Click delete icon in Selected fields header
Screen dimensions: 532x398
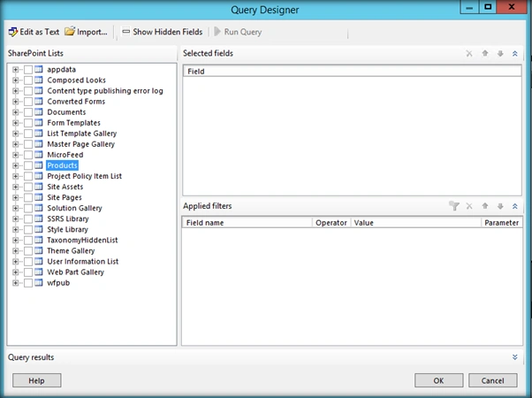coord(469,53)
